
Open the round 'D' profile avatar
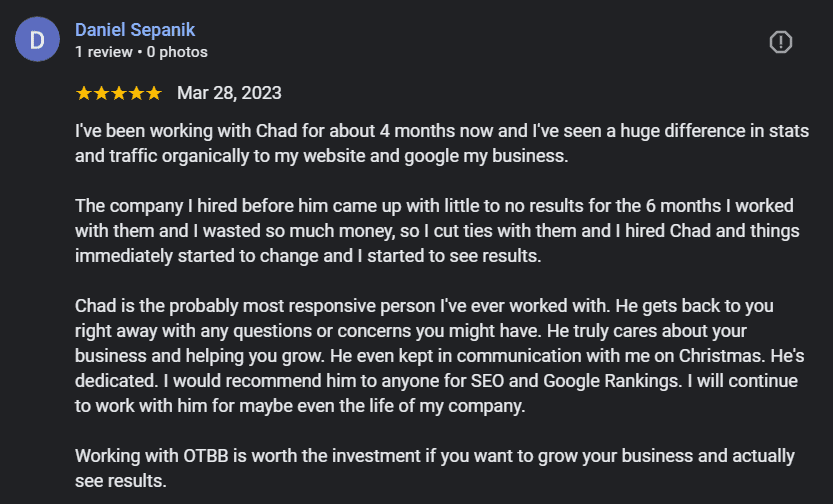click(x=37, y=39)
